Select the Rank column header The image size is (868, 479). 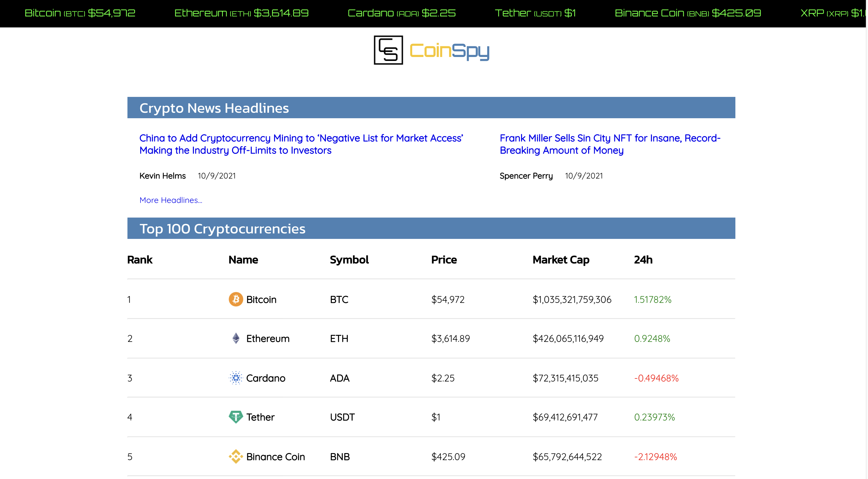pyautogui.click(x=140, y=260)
